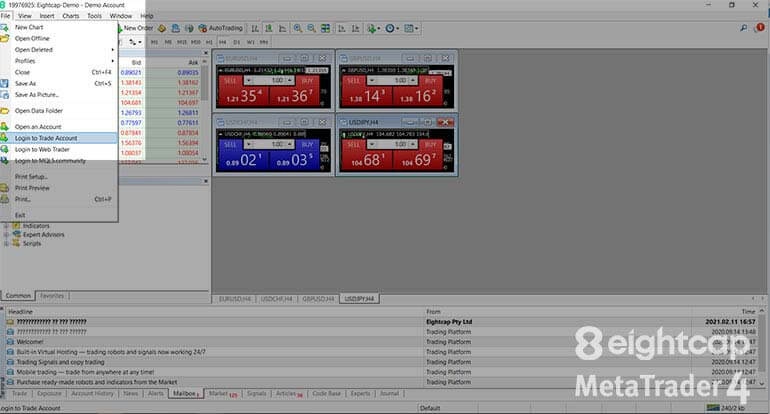Click the Tile Windows icon in toolbar

[x=325, y=28]
